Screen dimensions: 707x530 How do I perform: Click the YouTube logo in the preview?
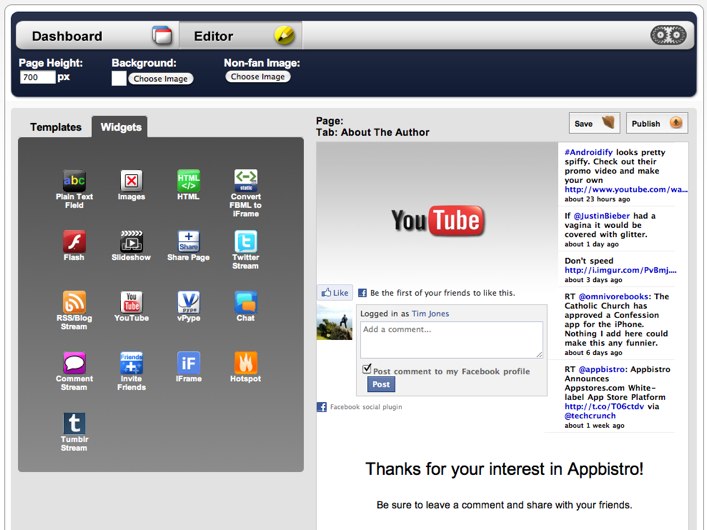pyautogui.click(x=438, y=221)
